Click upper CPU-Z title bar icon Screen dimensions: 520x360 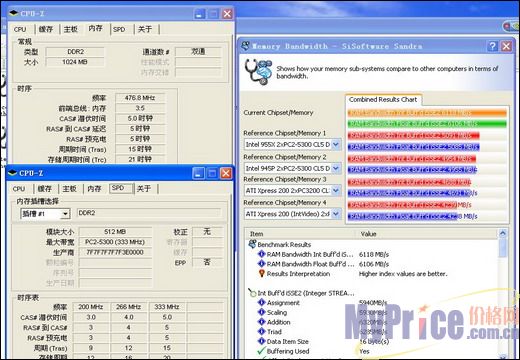(13, 13)
